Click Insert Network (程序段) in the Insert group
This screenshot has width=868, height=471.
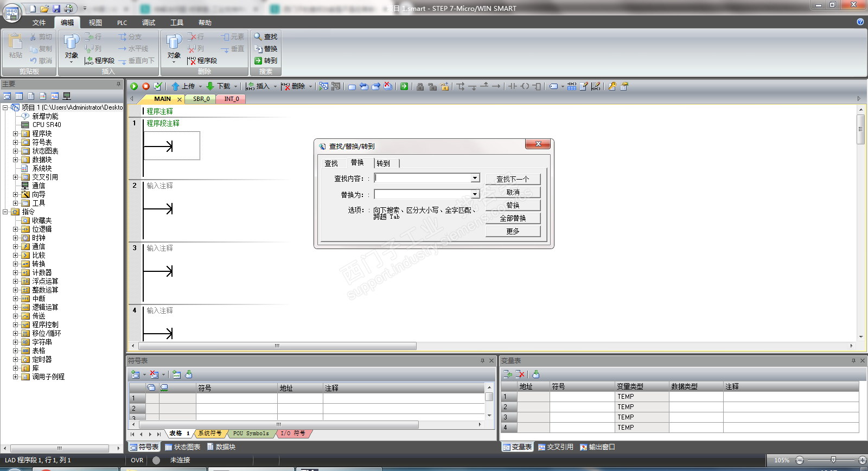99,60
